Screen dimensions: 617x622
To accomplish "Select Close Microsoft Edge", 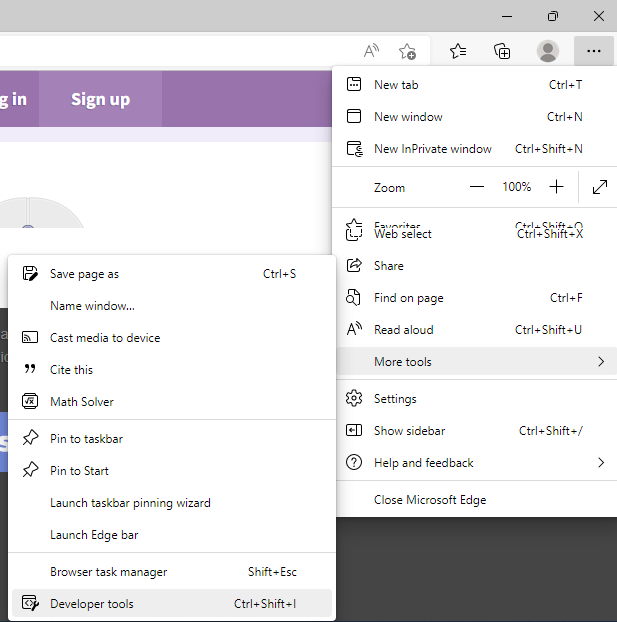I will (x=475, y=499).
